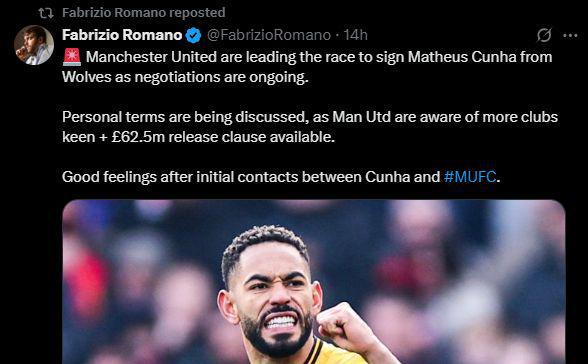Click the words 'Matheus Cunha from'
Image resolution: width=588 pixels, height=364 pixels.
[x=480, y=57]
